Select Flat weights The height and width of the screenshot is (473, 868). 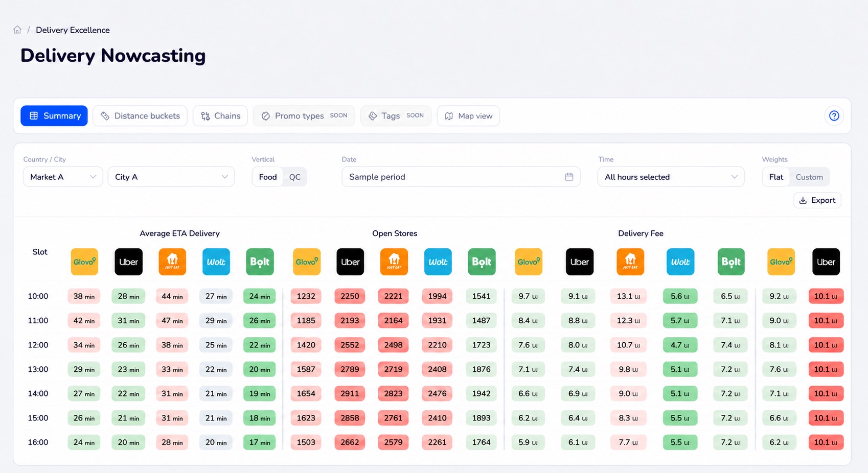pyautogui.click(x=776, y=177)
